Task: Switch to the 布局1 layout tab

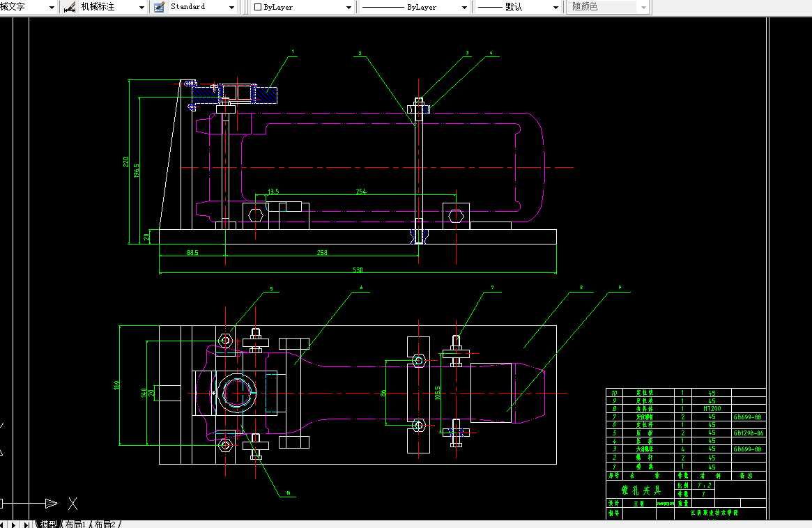Action: click(x=75, y=525)
